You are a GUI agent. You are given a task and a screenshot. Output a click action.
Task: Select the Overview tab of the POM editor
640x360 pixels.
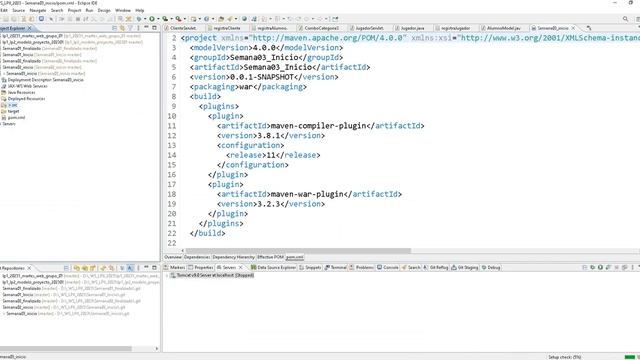173,257
